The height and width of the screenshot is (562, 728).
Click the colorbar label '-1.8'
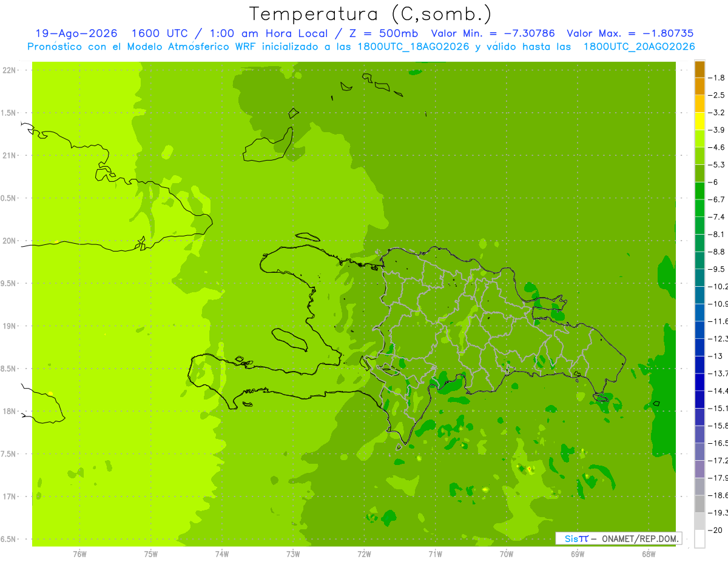pyautogui.click(x=717, y=78)
